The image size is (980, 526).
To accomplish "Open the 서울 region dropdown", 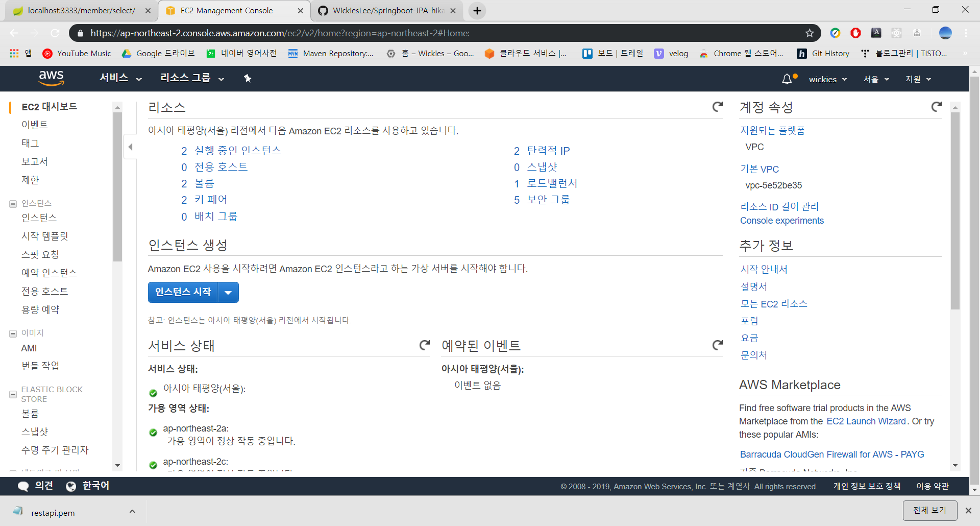I will tap(876, 79).
